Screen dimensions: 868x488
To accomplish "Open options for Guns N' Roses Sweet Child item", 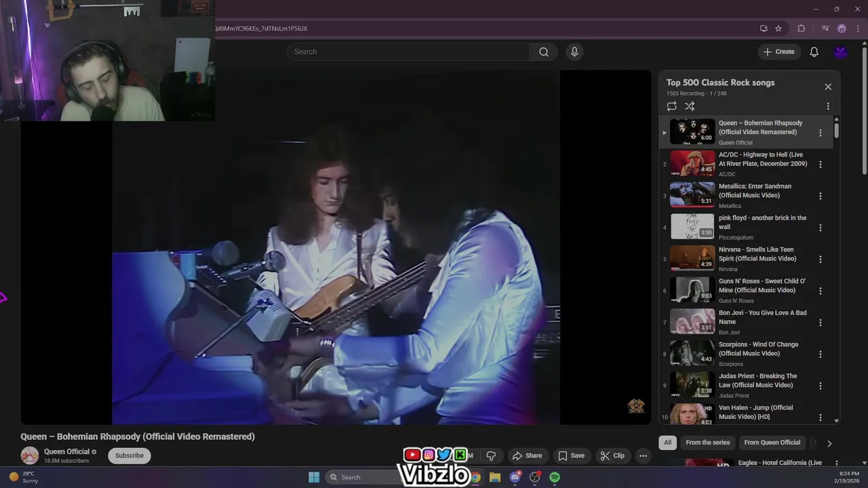I will pos(821,291).
